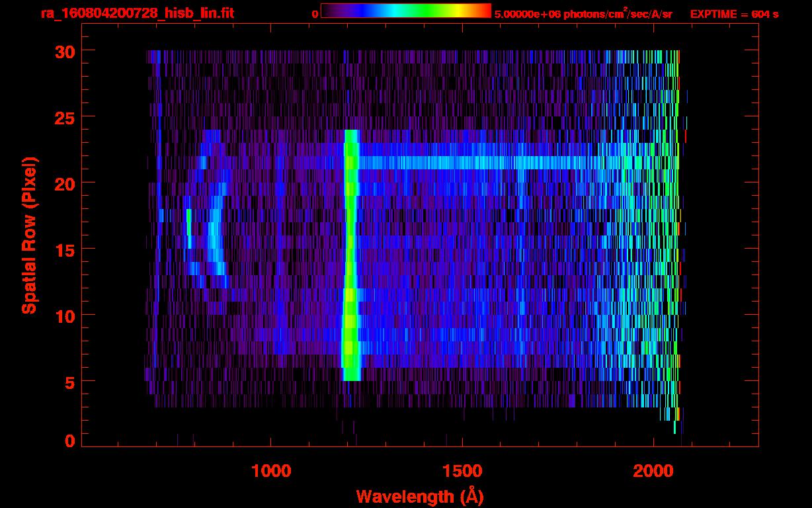Click the x-axis tick label 2000
This screenshot has height=508, width=812.
pyautogui.click(x=653, y=471)
